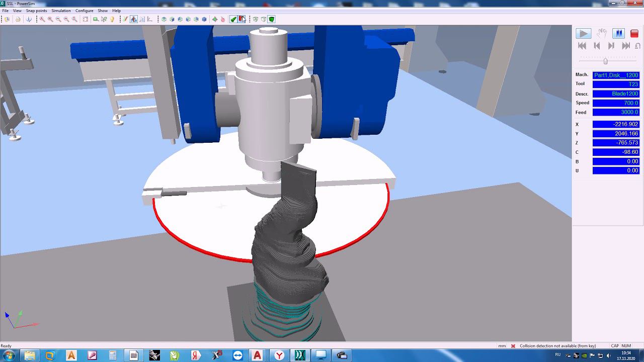Click the hand icon beside Play
This screenshot has height=362, width=644.
pyautogui.click(x=602, y=33)
